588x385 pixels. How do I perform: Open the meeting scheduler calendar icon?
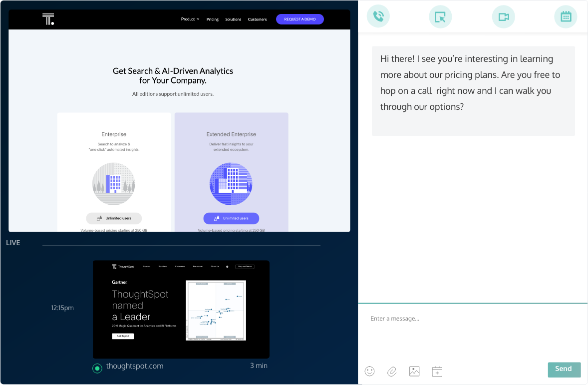click(566, 16)
